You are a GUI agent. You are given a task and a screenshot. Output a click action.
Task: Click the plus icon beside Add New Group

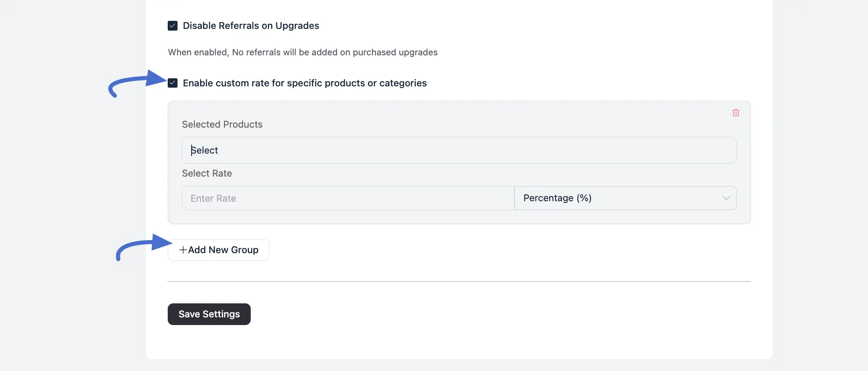coord(183,250)
